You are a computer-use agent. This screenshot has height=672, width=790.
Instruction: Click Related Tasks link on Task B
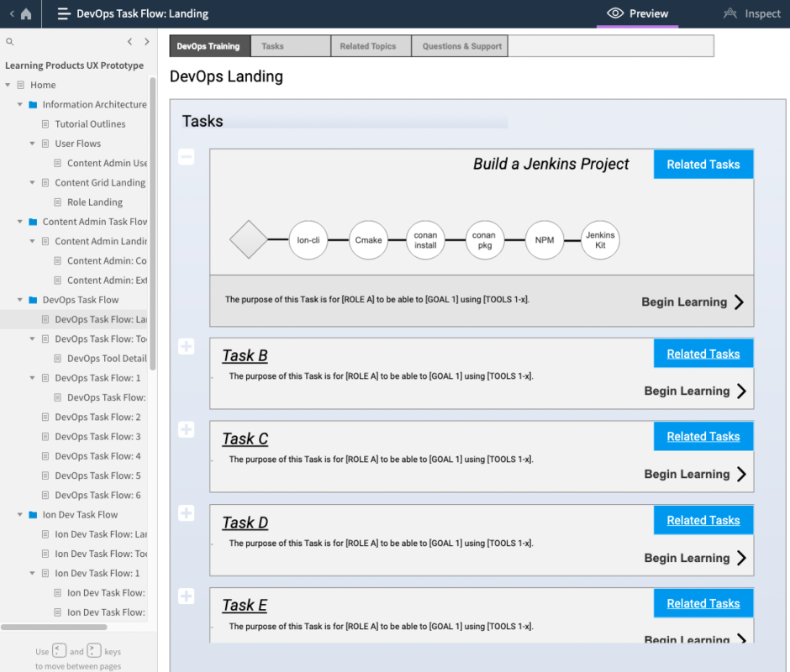pos(703,354)
